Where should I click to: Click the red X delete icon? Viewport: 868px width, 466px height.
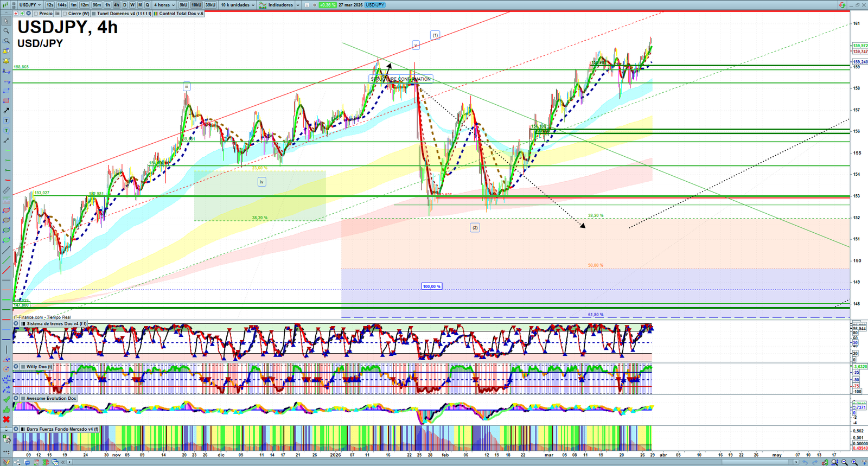point(6,419)
